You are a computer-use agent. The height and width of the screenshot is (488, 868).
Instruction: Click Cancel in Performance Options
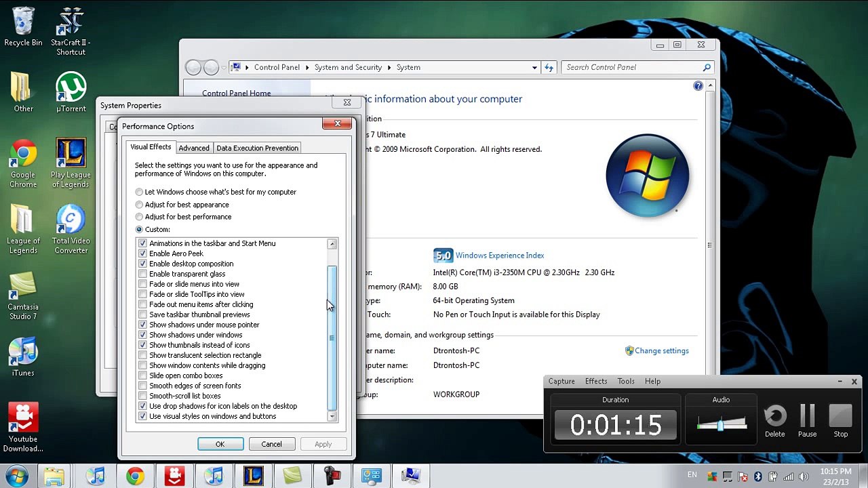pyautogui.click(x=271, y=444)
